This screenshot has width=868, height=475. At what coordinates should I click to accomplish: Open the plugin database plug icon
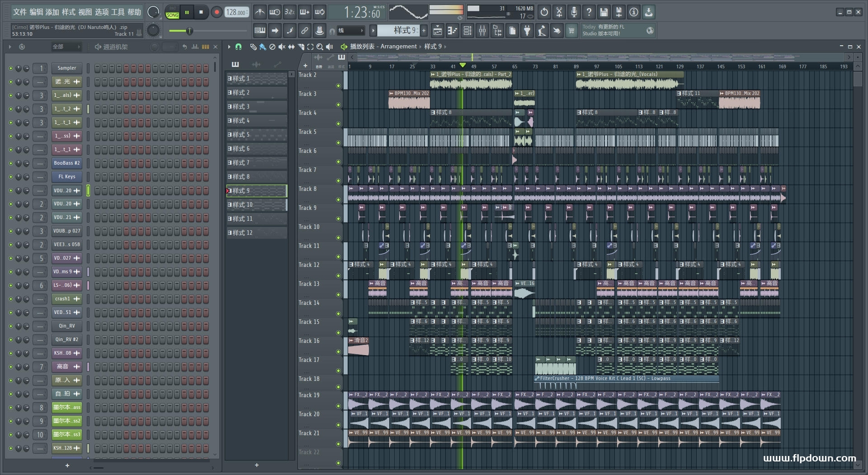(527, 31)
